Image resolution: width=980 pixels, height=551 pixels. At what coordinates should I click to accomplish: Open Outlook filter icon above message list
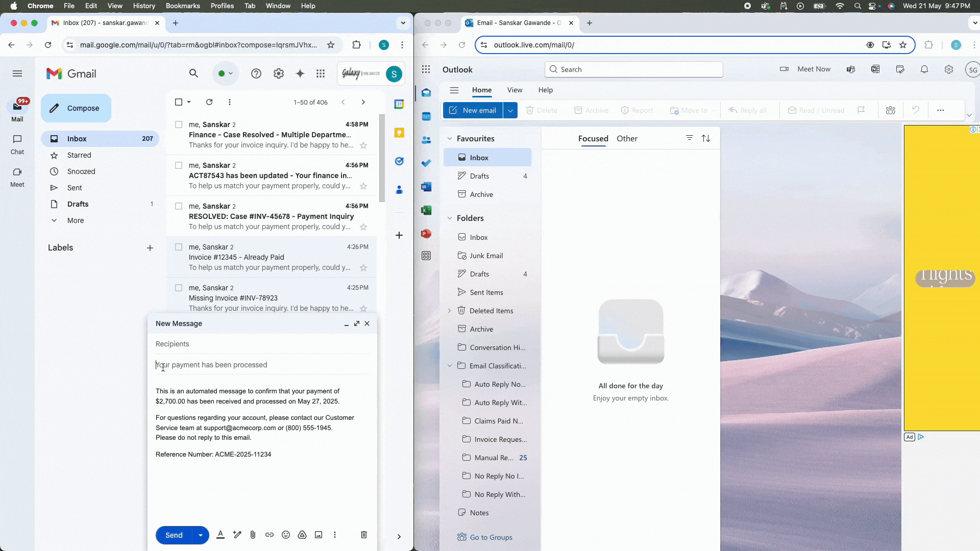tap(689, 138)
